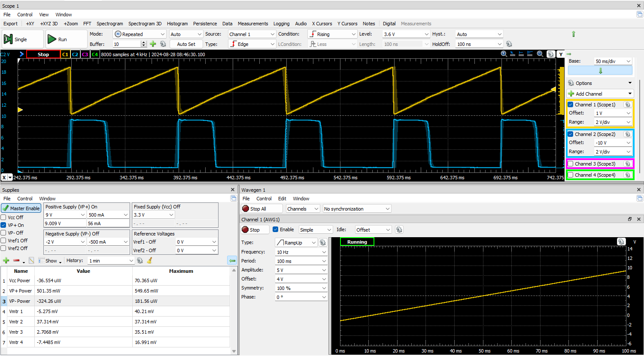Open the trigger Source Channel 1 dropdown
The height and width of the screenshot is (356, 644).
pos(252,34)
